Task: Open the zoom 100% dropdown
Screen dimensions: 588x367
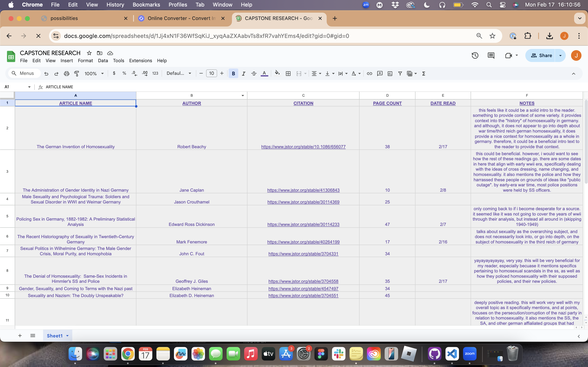Action: (94, 74)
